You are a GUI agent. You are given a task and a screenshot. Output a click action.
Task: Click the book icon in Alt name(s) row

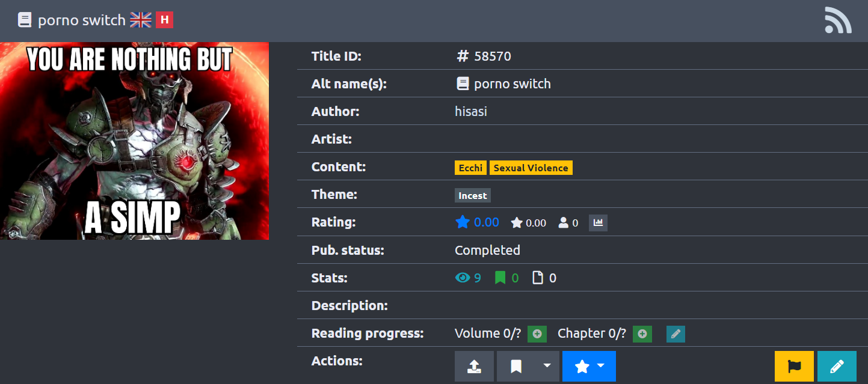[463, 84]
